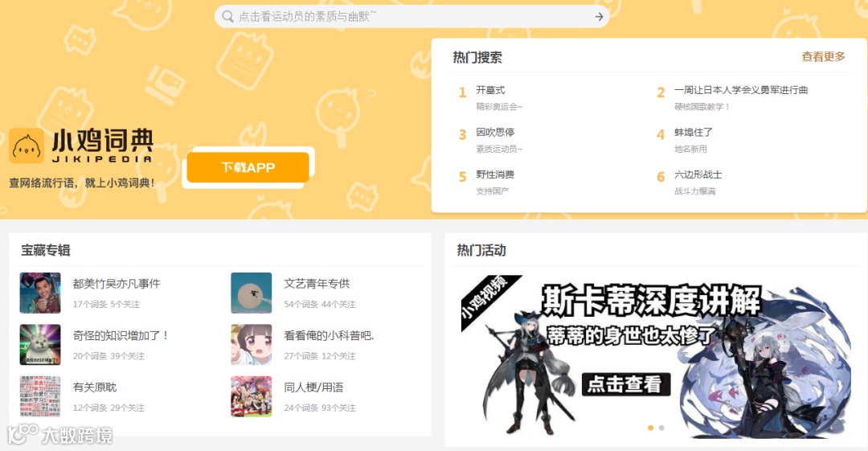Open the 奇怪的知识增加了 cat thumbnail
This screenshot has width=868, height=451.
[40, 345]
